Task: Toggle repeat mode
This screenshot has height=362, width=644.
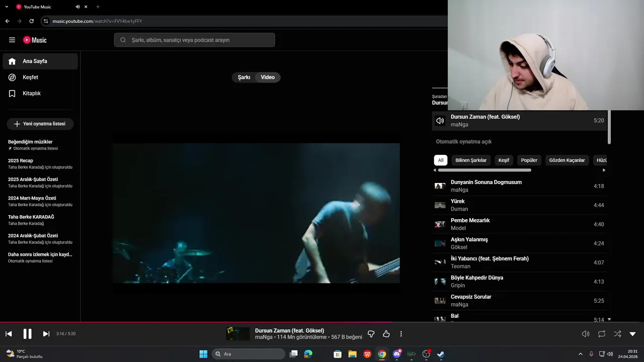Action: (602, 334)
